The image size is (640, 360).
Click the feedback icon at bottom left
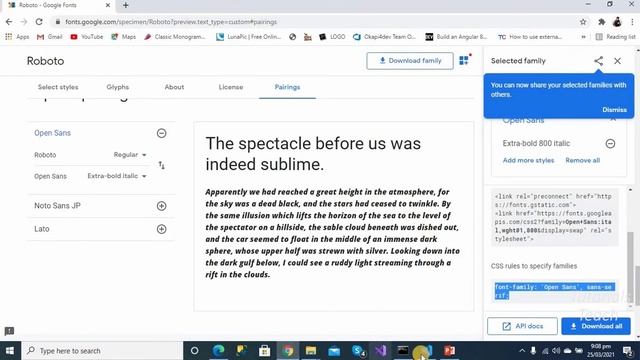[x=9, y=331]
